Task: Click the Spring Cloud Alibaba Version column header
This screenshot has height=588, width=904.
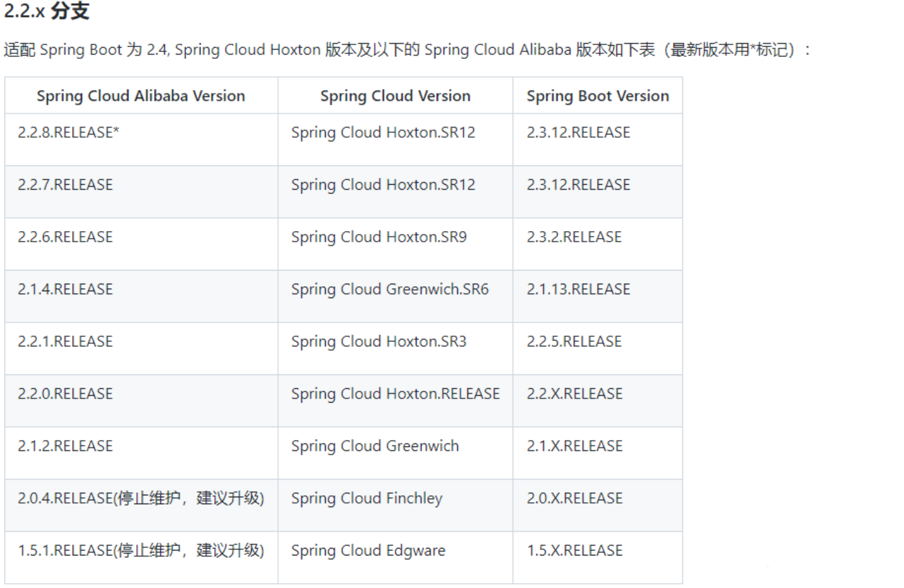Action: [x=141, y=96]
